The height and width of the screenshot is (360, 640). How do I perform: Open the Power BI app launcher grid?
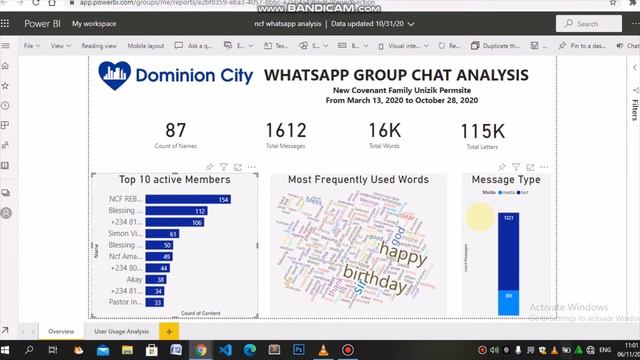coord(5,24)
